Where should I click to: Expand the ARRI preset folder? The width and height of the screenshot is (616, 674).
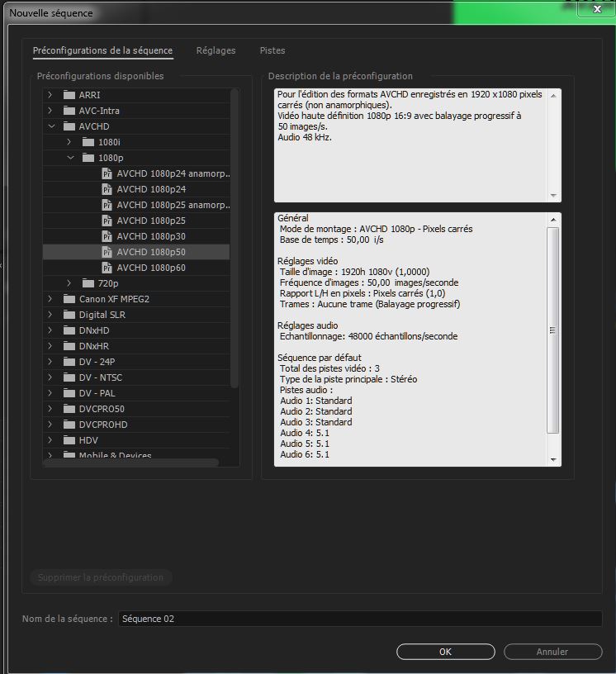[50, 94]
